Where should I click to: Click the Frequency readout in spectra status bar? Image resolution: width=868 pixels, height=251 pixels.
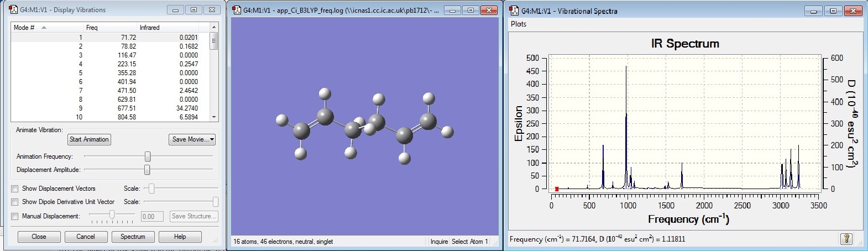pos(597,239)
